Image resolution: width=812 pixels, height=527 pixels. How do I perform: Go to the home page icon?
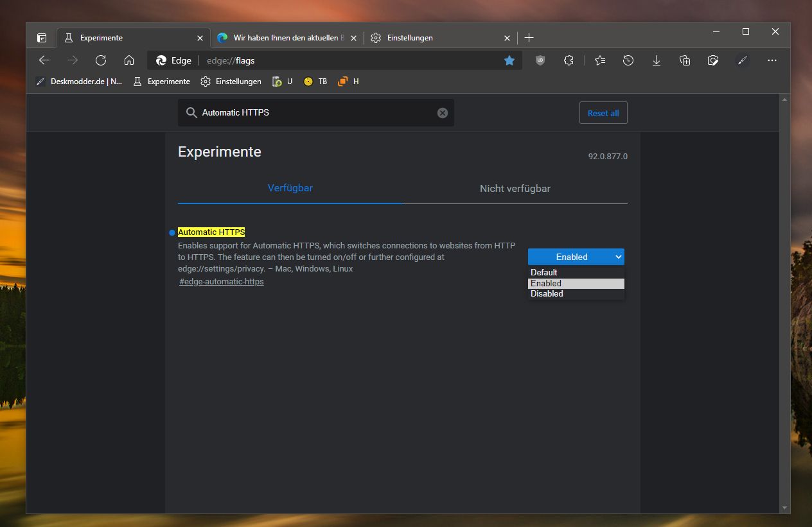(x=129, y=60)
